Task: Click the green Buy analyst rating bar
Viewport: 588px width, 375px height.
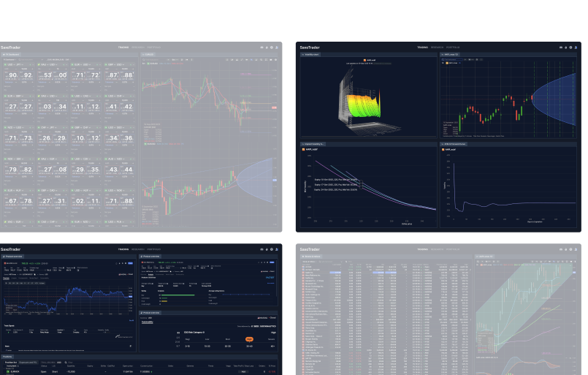Action: 178,295
